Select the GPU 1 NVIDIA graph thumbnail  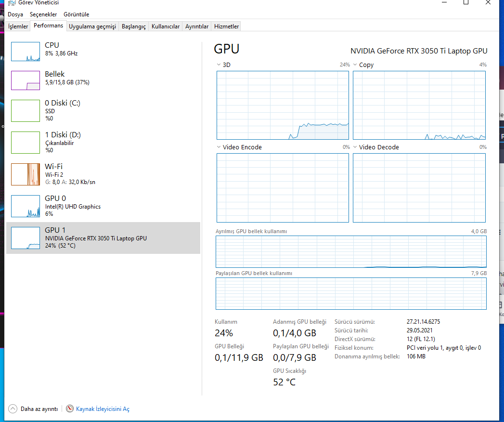[26, 238]
